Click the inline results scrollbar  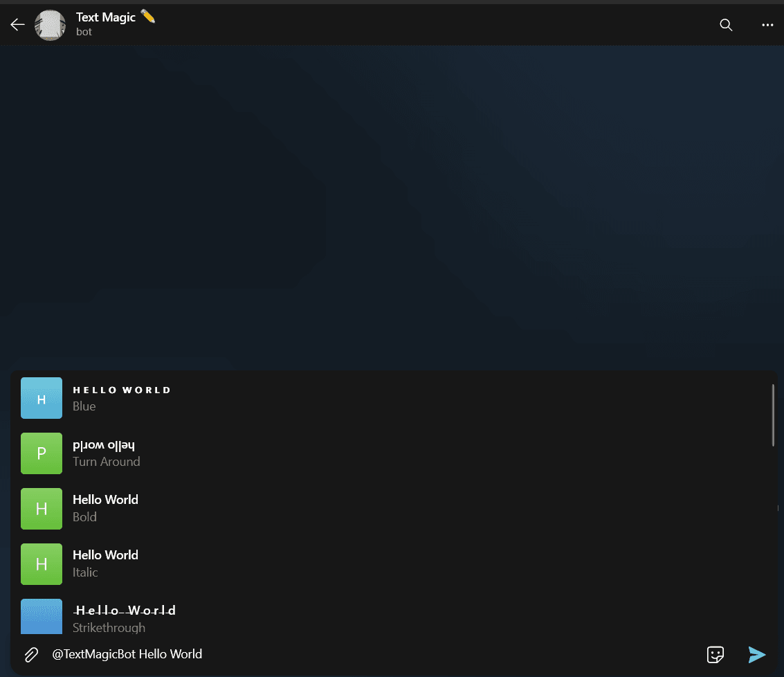[773, 415]
